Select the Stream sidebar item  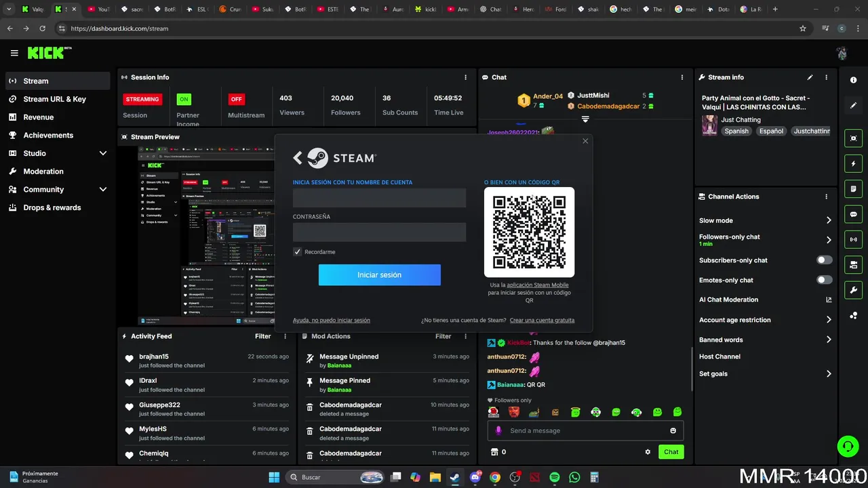click(x=58, y=81)
